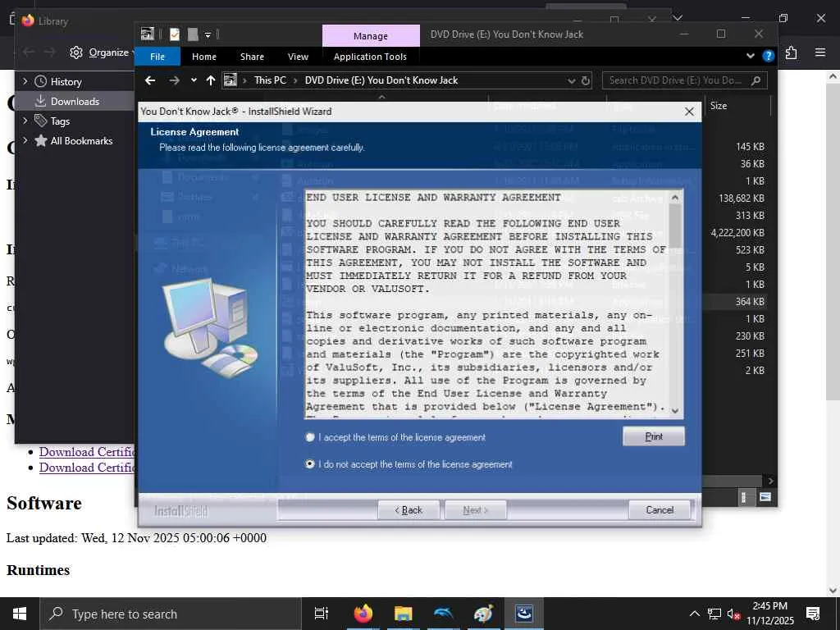Open the network tray icon
Viewport: 840px width, 630px height.
[x=714, y=614]
